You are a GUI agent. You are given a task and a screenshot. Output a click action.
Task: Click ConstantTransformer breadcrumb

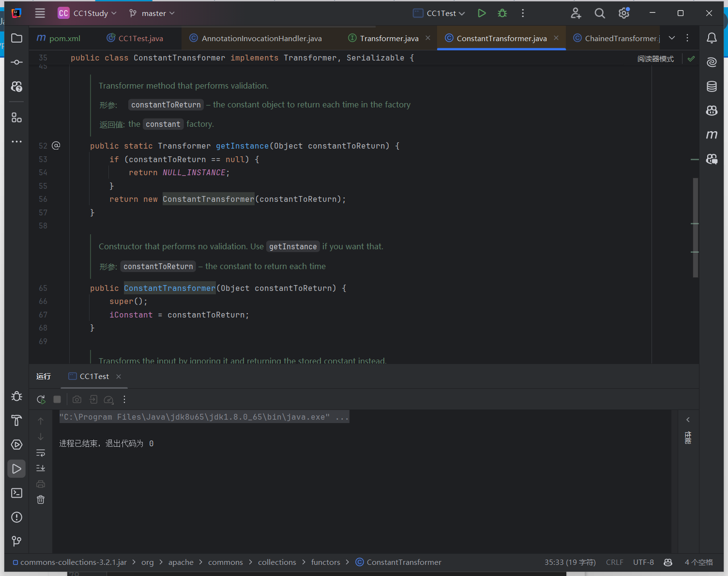[398, 562]
